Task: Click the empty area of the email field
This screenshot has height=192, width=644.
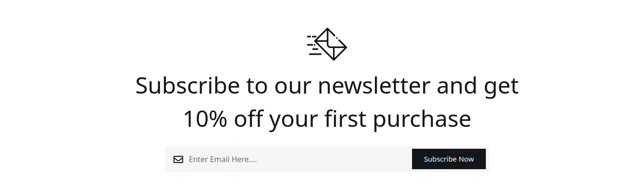Action: pos(333,159)
